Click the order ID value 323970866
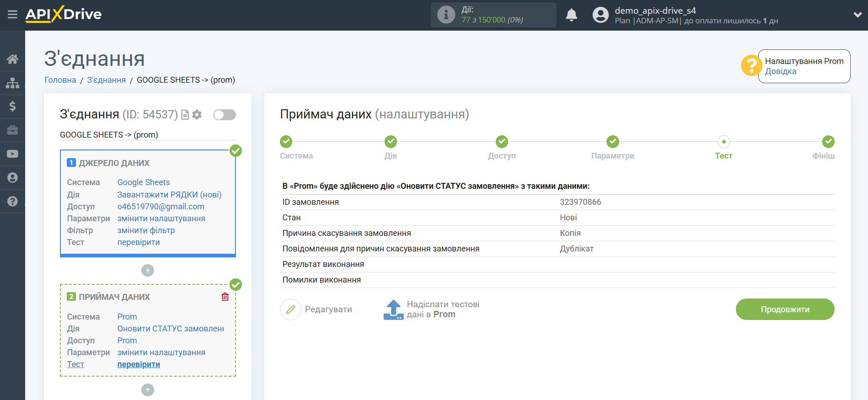 click(580, 202)
